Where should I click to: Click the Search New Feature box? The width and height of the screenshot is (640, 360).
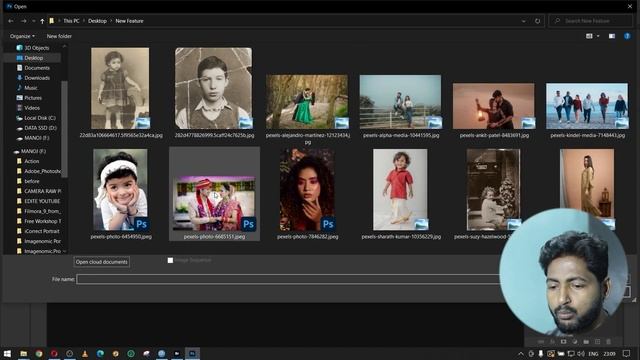click(591, 21)
